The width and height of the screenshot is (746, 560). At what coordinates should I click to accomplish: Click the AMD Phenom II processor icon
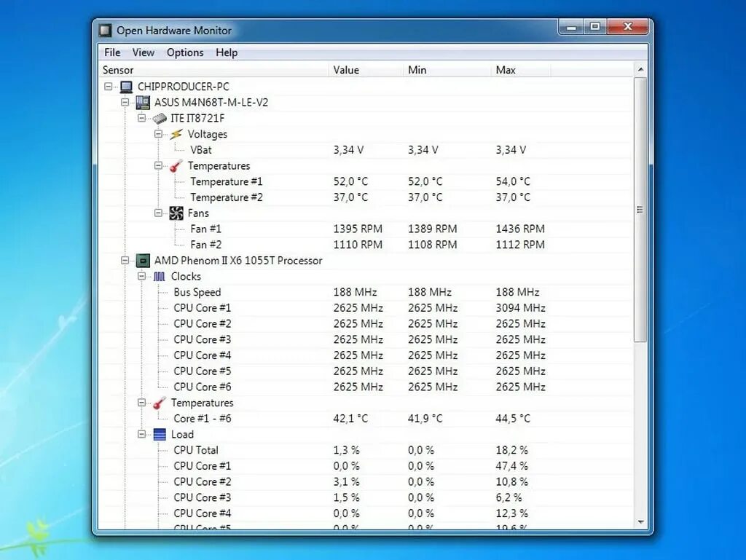tap(143, 261)
